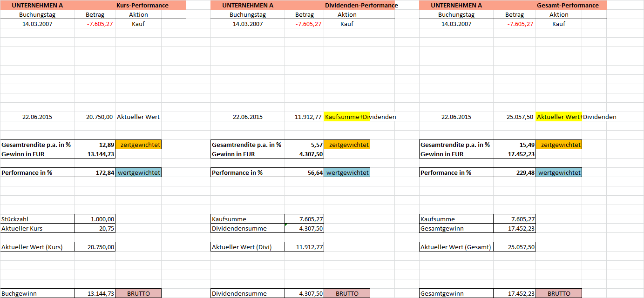This screenshot has height=298, width=644.
Task: Click the 14.03.2007 date in the Dividenden-Performance table
Action: (x=248, y=24)
